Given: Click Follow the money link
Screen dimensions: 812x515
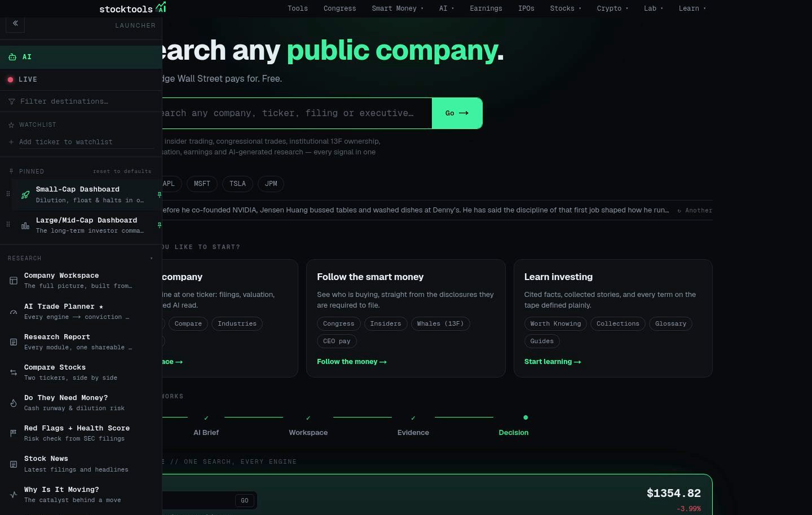Looking at the screenshot, I should (352, 362).
